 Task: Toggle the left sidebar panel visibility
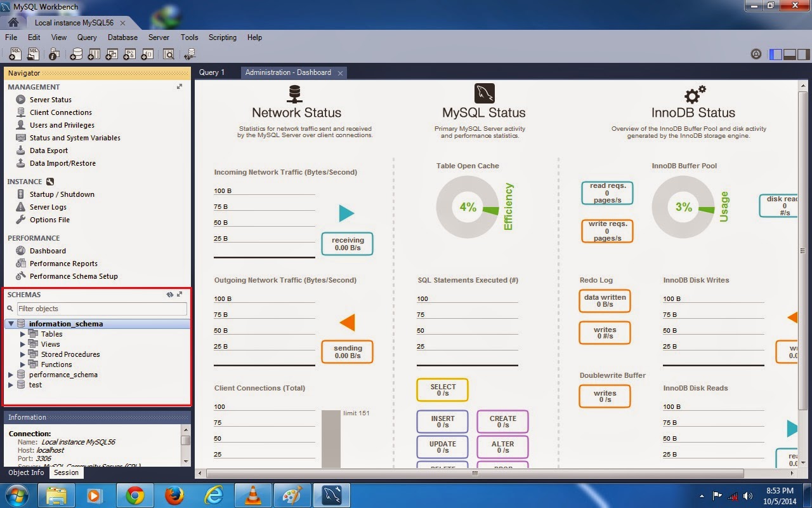775,55
